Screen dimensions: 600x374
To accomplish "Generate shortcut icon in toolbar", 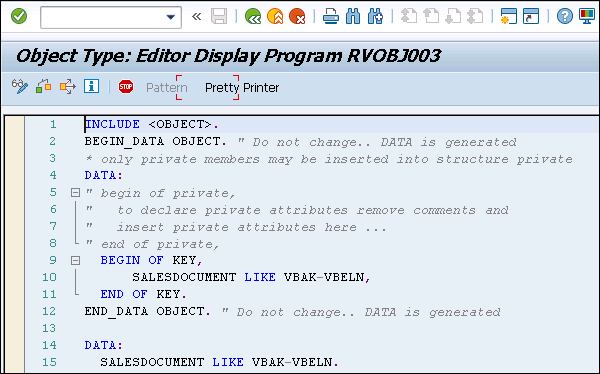I will click(x=531, y=16).
